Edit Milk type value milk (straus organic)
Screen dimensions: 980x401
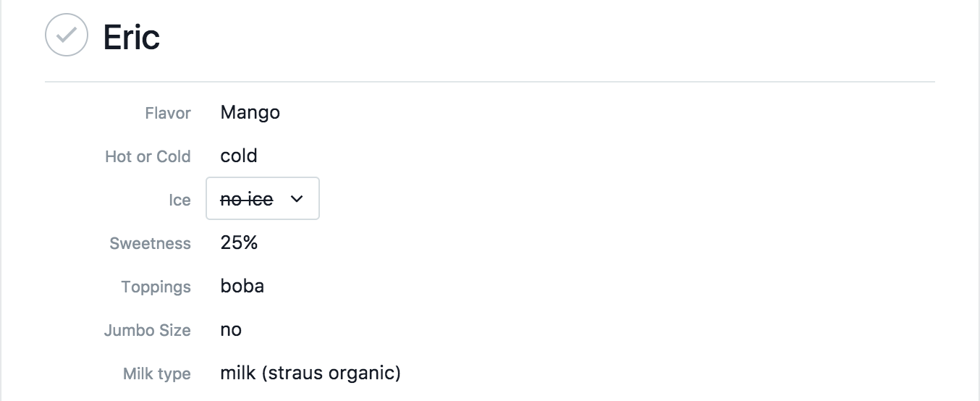[x=311, y=373]
